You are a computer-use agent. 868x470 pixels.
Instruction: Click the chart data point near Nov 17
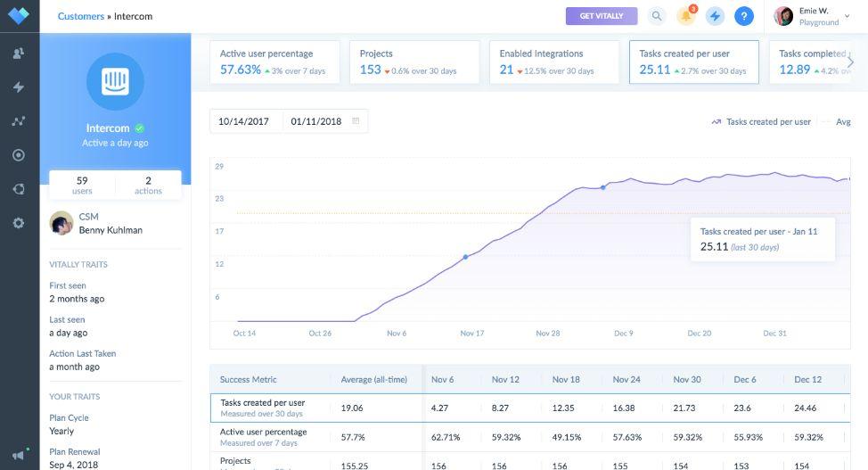[x=465, y=257]
